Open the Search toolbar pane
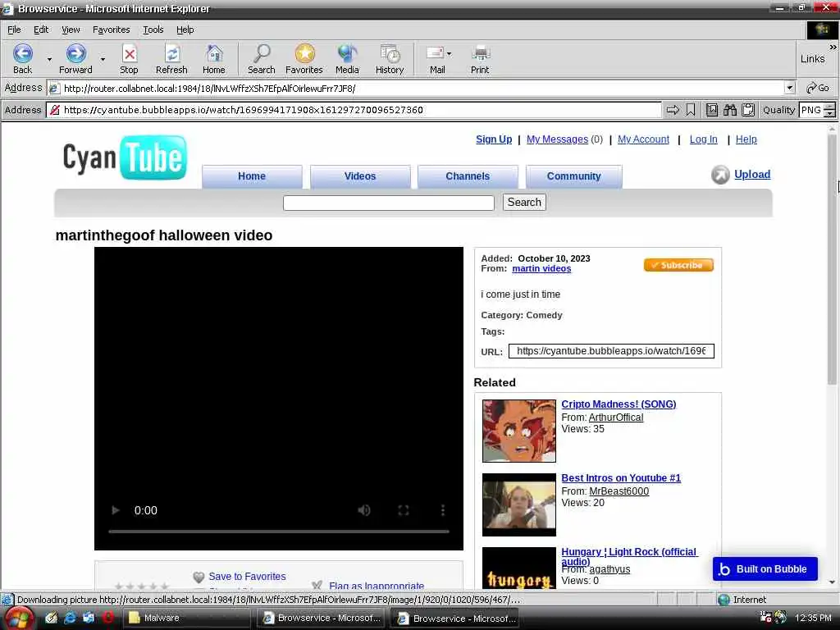The image size is (840, 630). [x=262, y=59]
